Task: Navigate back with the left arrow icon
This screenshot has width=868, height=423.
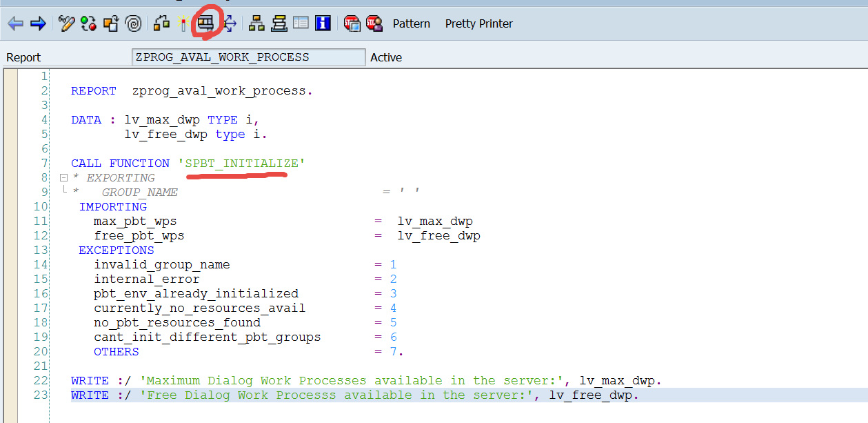Action: [14, 23]
